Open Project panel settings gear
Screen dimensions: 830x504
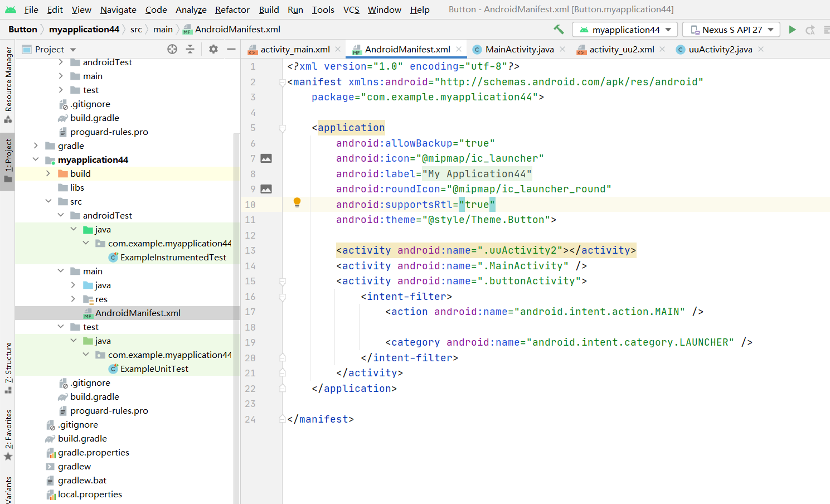point(213,49)
